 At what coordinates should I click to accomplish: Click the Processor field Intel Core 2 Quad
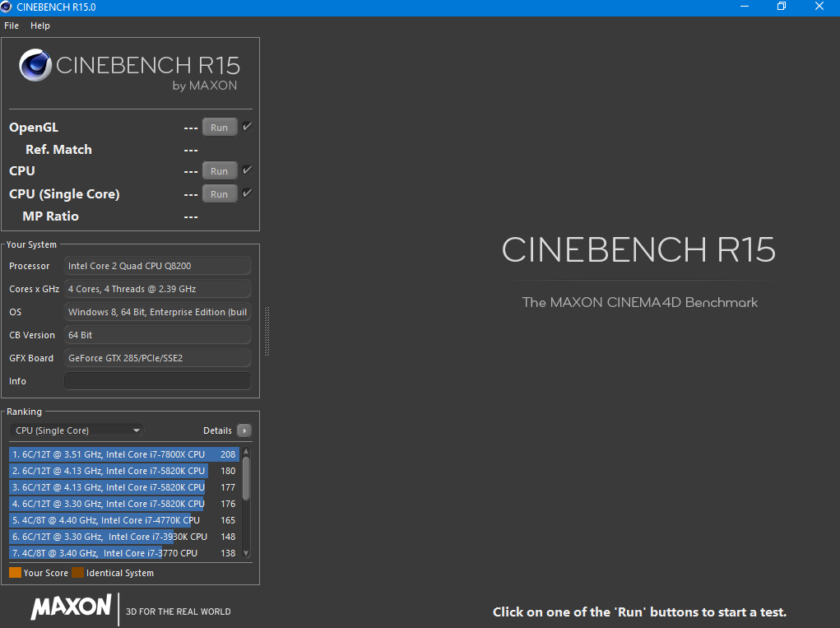[x=157, y=266]
